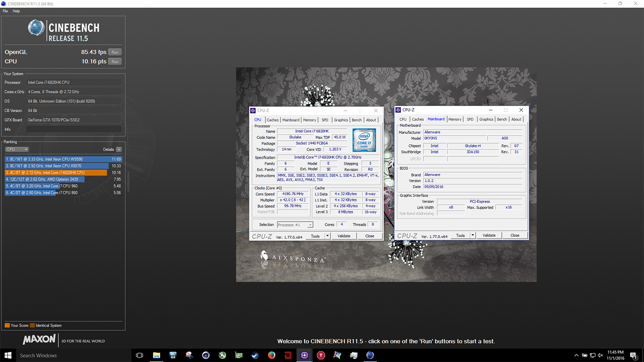644x362 pixels.
Task: Open About tab in CPU-Z motherboard window
Action: [517, 119]
